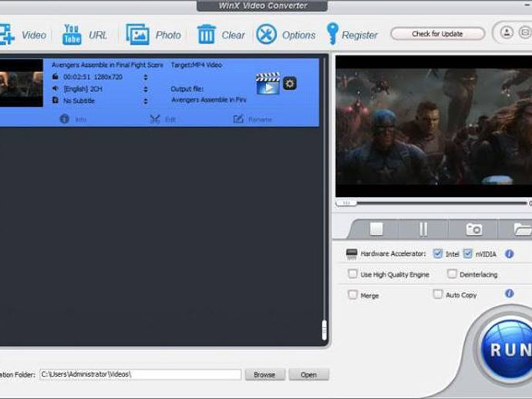Screen dimensions: 532x399
Task: Select the Avengers video thumbnail
Action: (x=22, y=82)
